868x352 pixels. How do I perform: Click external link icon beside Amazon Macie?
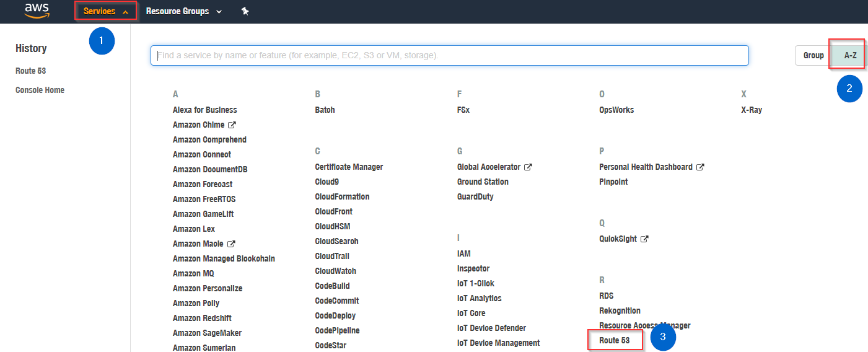point(231,244)
